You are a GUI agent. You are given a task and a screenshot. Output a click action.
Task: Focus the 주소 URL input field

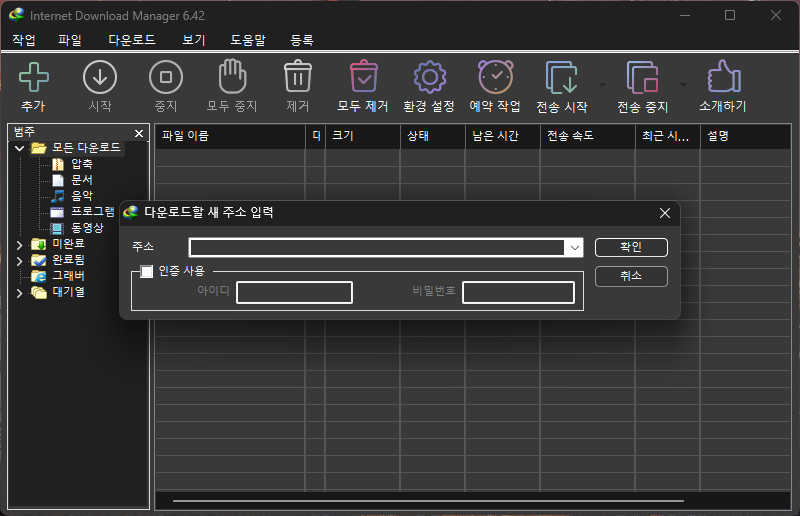point(377,248)
